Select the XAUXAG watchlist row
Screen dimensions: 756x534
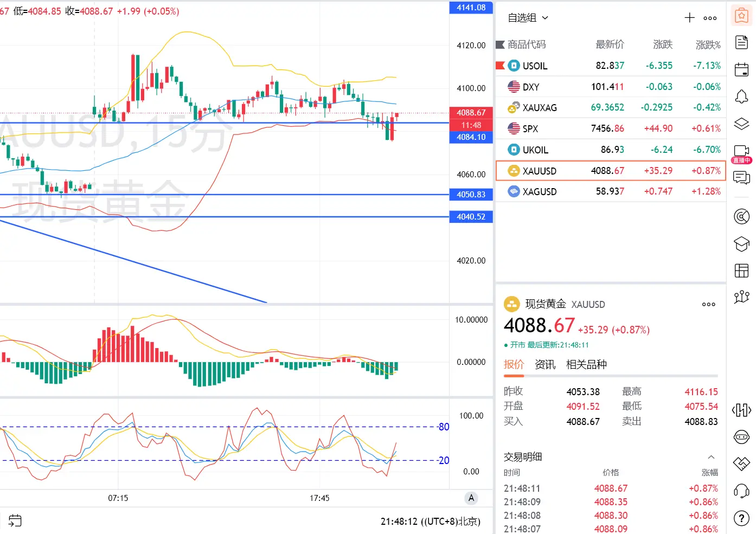pos(611,107)
